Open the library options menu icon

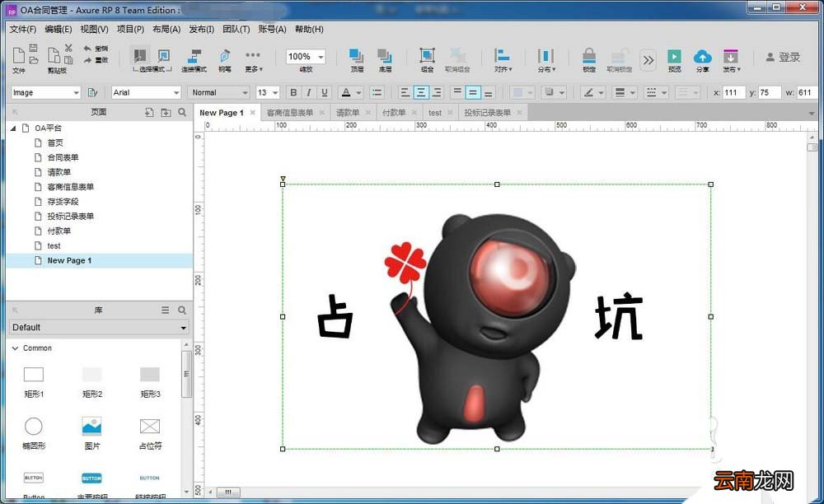tap(165, 310)
